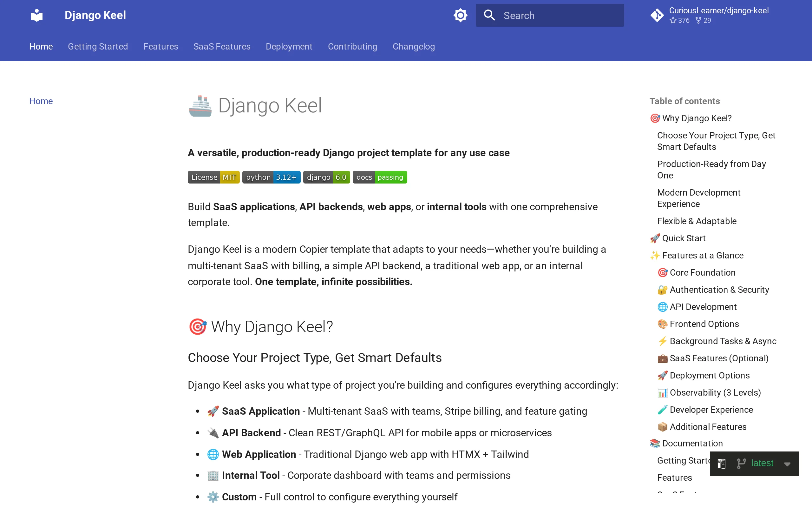The image size is (812, 508).
Task: Select the Home tab
Action: pos(41,46)
